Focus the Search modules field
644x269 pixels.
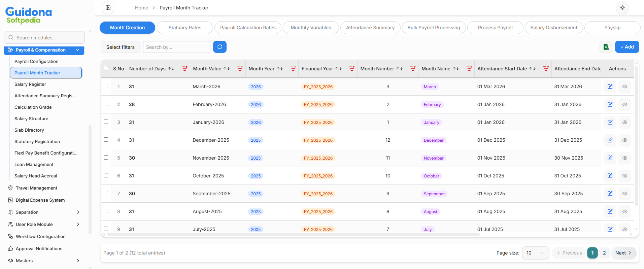click(x=44, y=37)
